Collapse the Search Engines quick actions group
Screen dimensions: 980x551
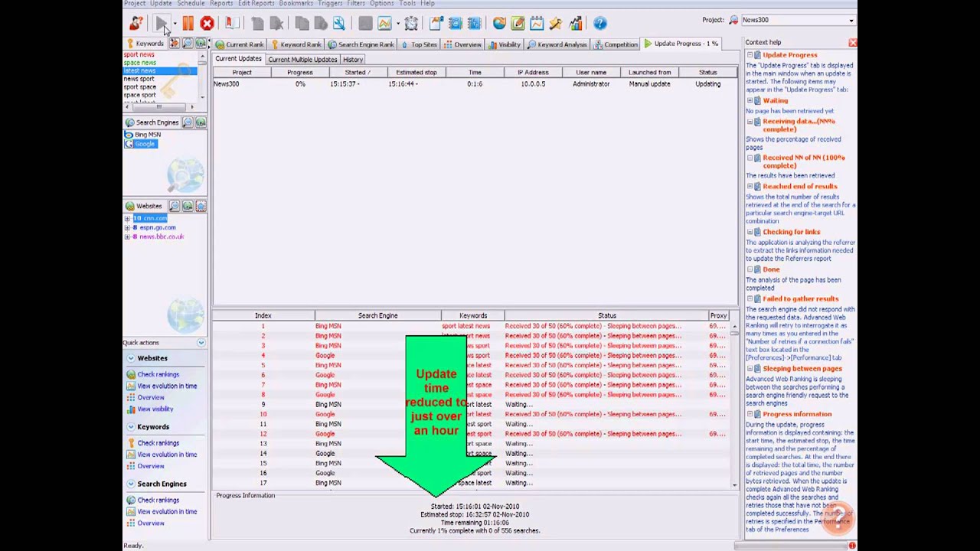(x=131, y=484)
